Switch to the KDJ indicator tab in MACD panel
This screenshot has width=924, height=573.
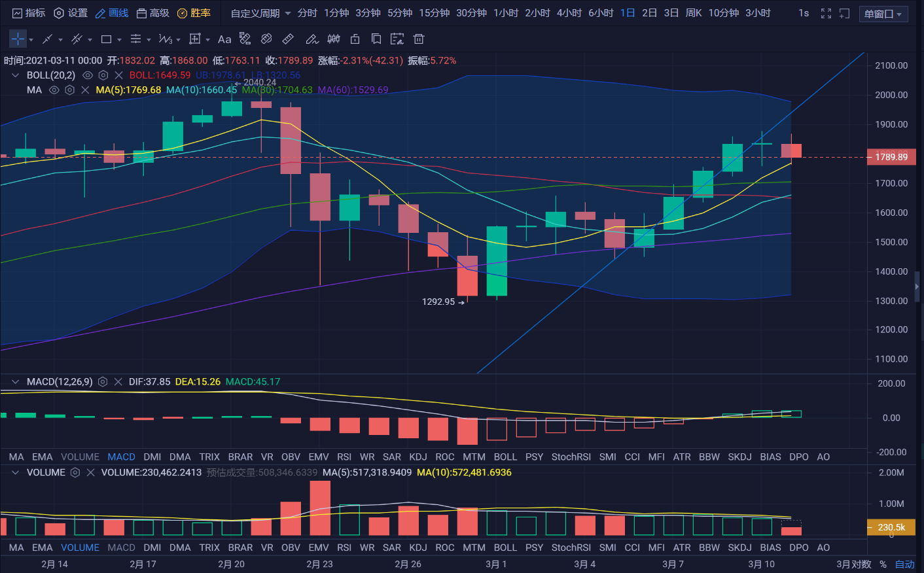pos(418,457)
